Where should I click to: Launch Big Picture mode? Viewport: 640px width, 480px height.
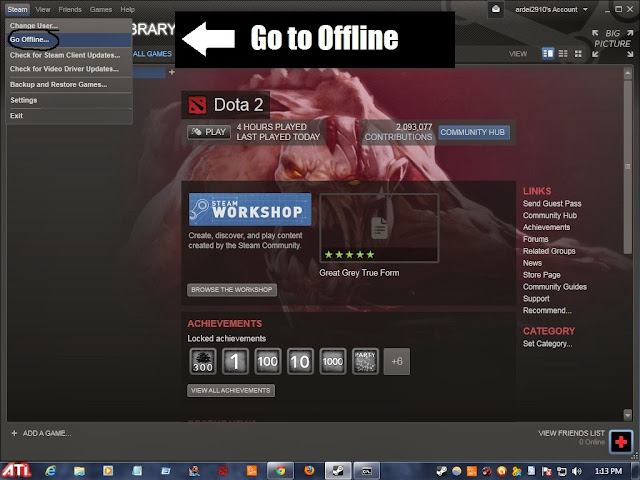(x=612, y=43)
